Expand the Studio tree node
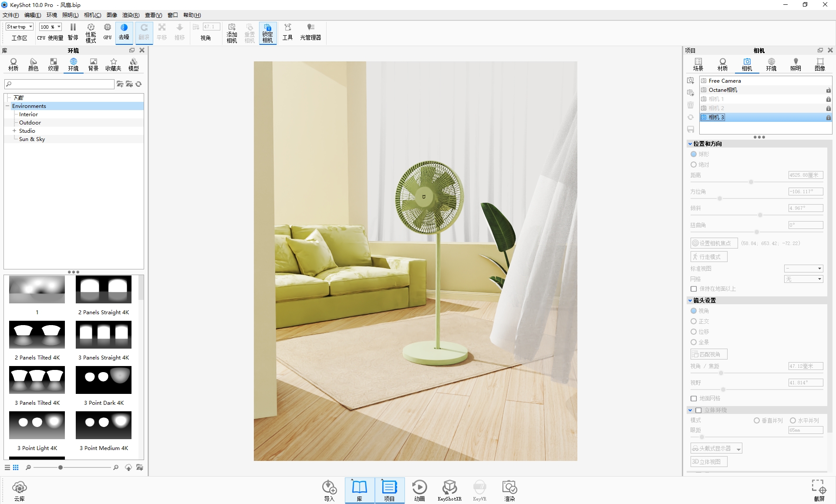This screenshot has height=504, width=836. tap(14, 131)
